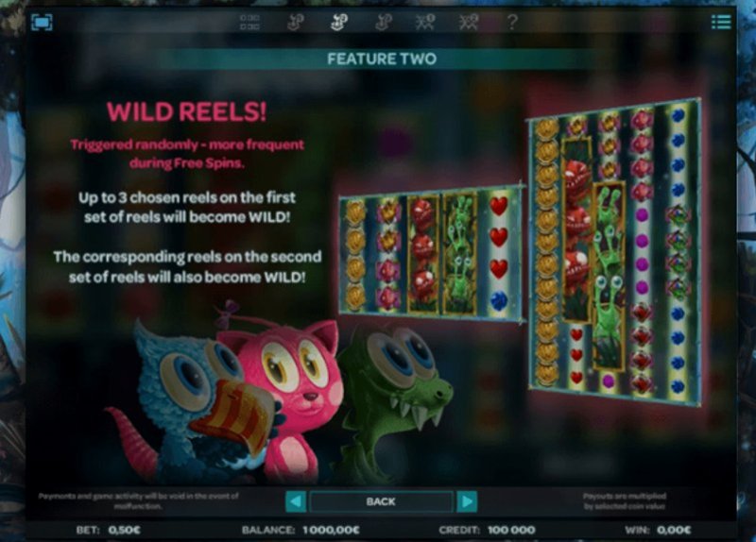756x542 pixels.
Task: Open the third feature page icon
Action: (383, 22)
